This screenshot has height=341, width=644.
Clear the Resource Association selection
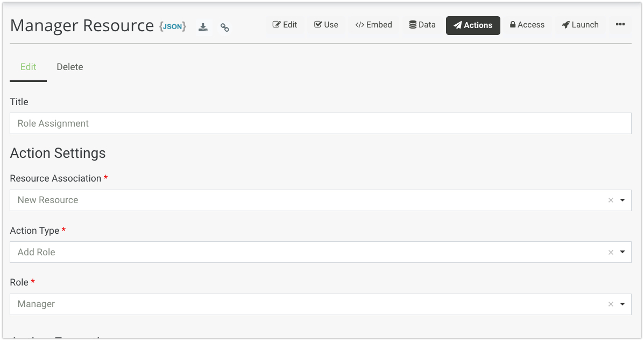tap(611, 200)
